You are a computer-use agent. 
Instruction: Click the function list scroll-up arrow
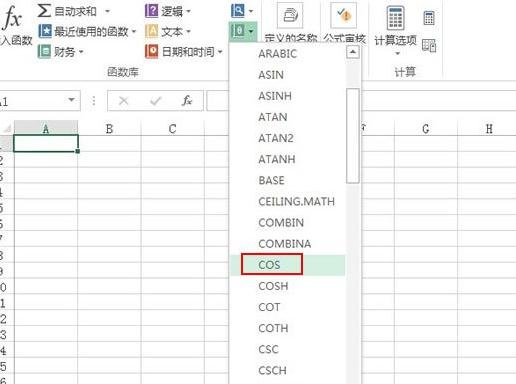pyautogui.click(x=353, y=52)
